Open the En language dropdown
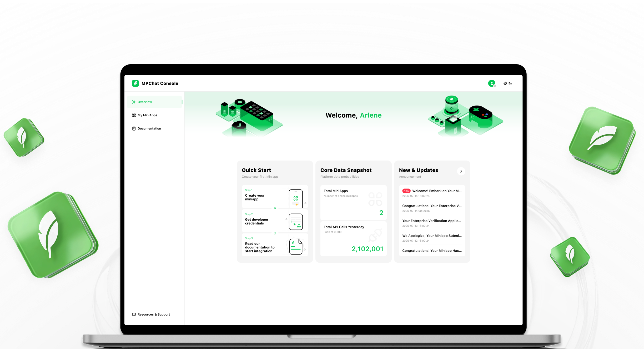 pyautogui.click(x=510, y=83)
